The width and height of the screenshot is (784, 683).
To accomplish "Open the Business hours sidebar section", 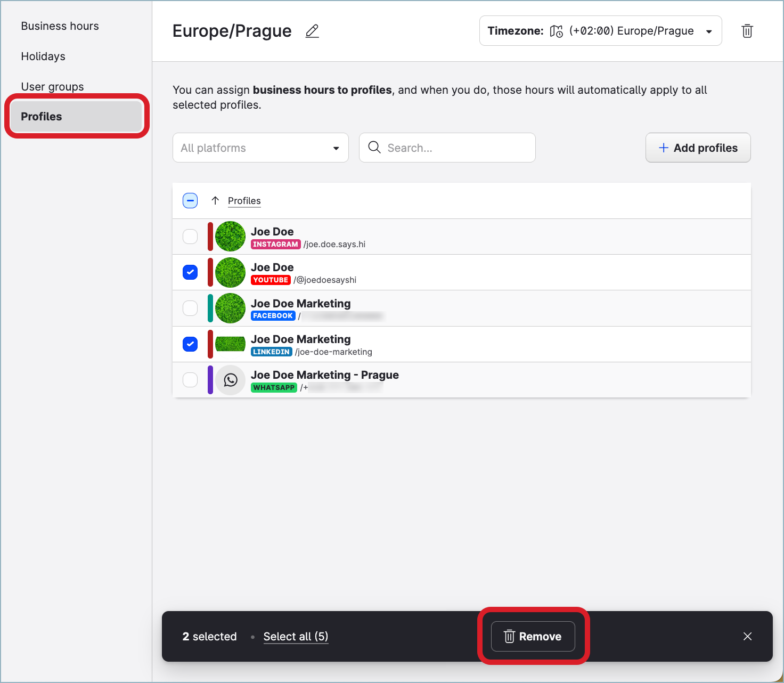I will pyautogui.click(x=60, y=26).
